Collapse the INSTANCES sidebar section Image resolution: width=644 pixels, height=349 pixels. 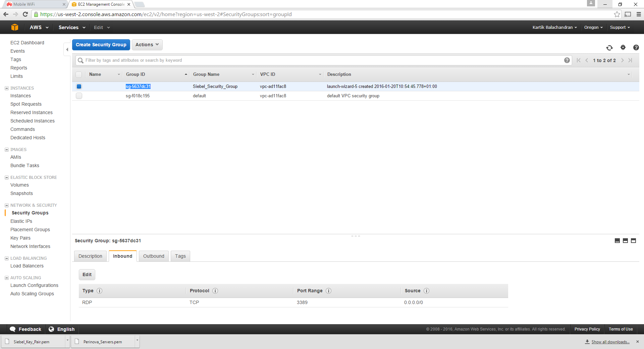coord(7,88)
